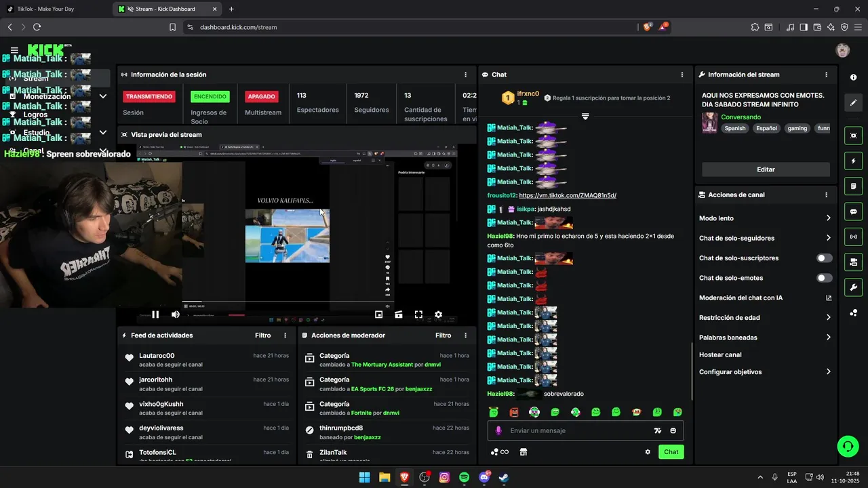The image size is (868, 488).
Task: Open stream preview player settings gear
Action: [438, 314]
